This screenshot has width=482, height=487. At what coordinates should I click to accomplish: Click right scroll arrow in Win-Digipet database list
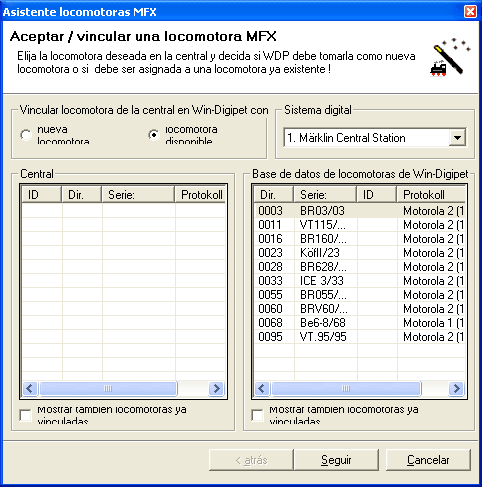click(x=457, y=388)
